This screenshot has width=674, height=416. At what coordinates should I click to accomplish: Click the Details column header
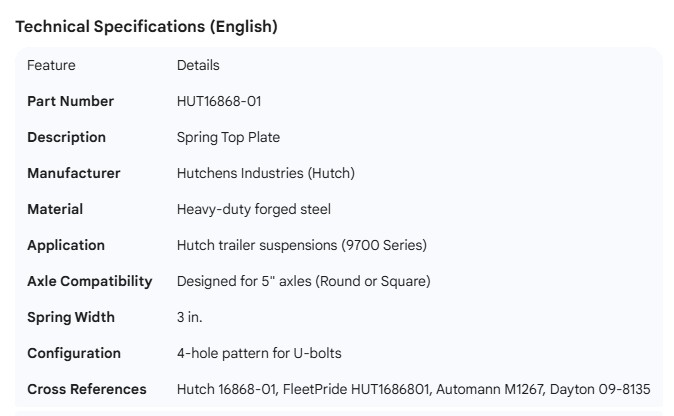pos(198,65)
